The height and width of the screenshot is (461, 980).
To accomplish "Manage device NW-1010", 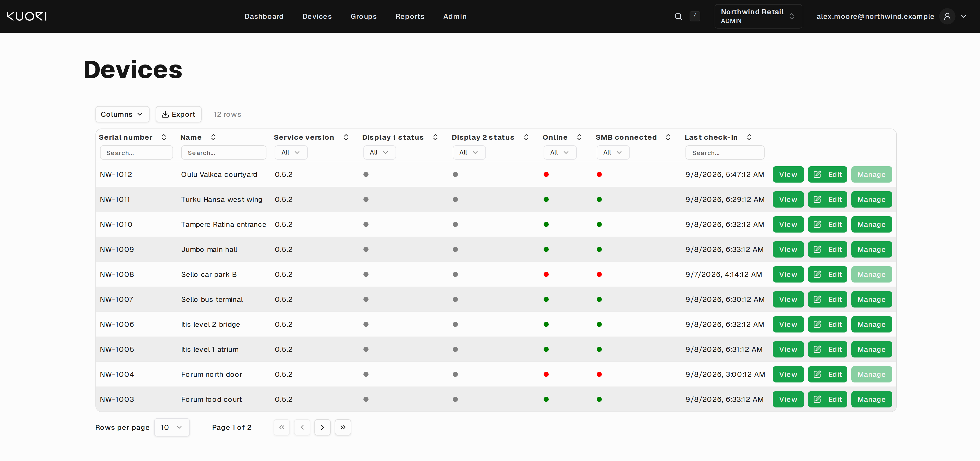I will pyautogui.click(x=871, y=225).
